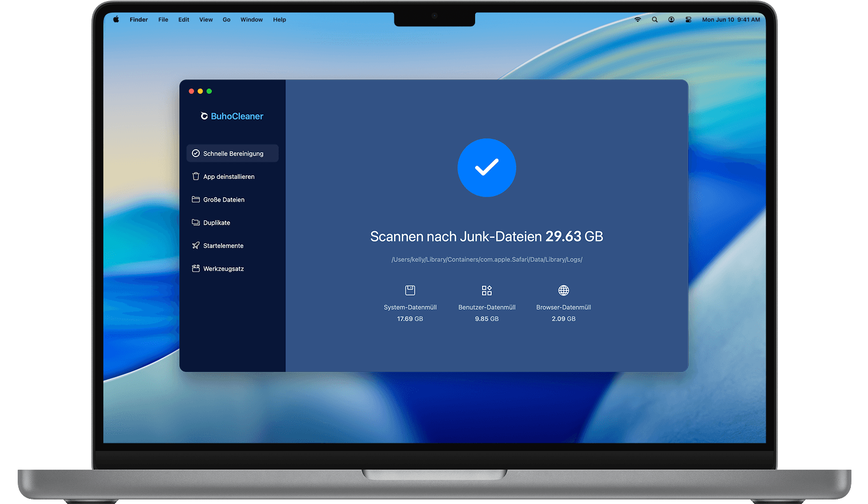Click the large blue checkmark circle
The width and height of the screenshot is (868, 504).
[x=487, y=167]
